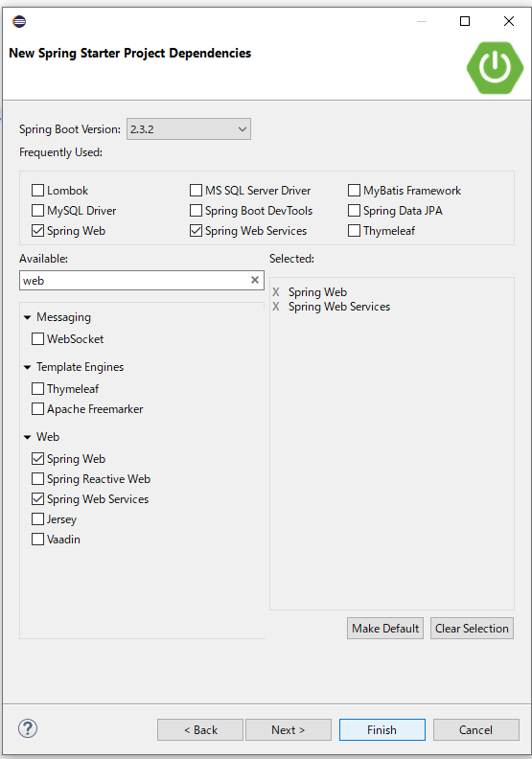This screenshot has width=532, height=759.
Task: Click the Make Default button
Action: click(385, 629)
